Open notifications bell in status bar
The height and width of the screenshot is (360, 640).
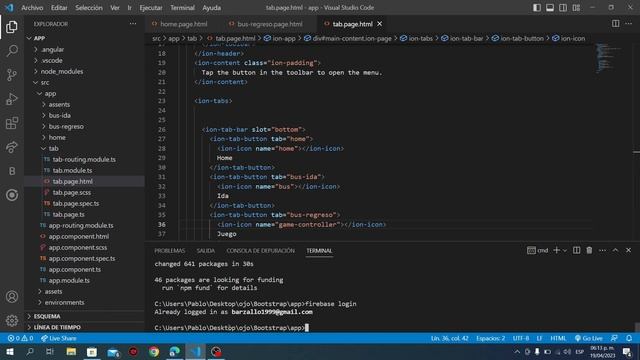[629, 338]
